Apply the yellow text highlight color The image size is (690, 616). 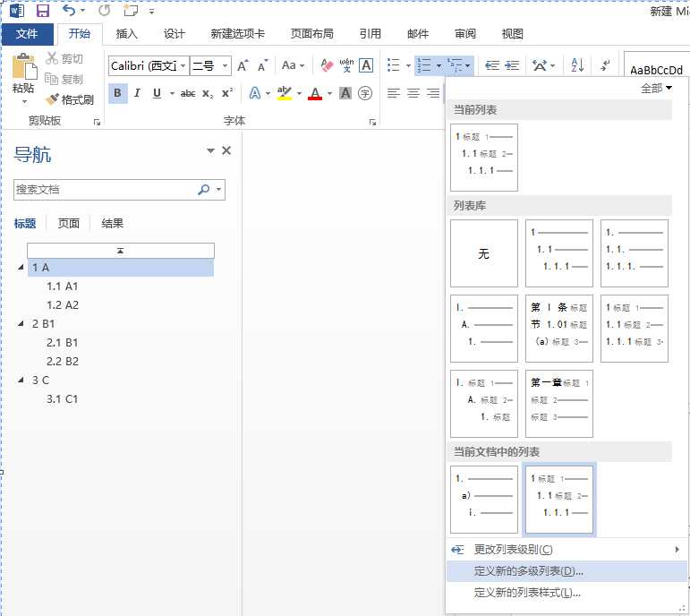[x=285, y=93]
